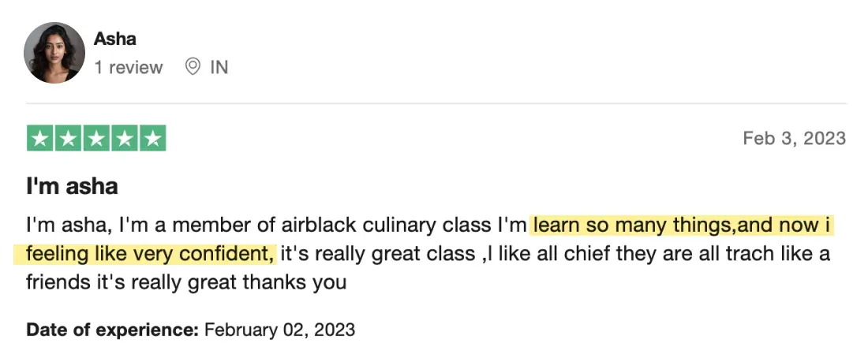The image size is (868, 361).
Task: Open Asha's profile picture
Action: (x=54, y=53)
